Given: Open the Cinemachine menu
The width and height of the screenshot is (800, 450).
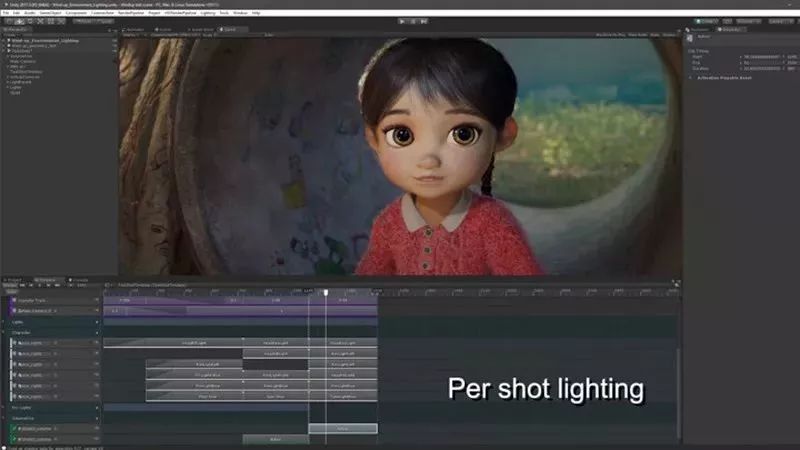Looking at the screenshot, I should tap(102, 13).
